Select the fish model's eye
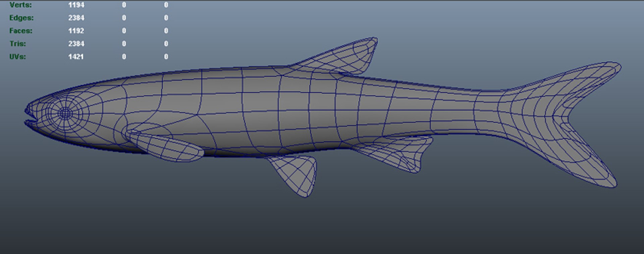 pyautogui.click(x=65, y=113)
